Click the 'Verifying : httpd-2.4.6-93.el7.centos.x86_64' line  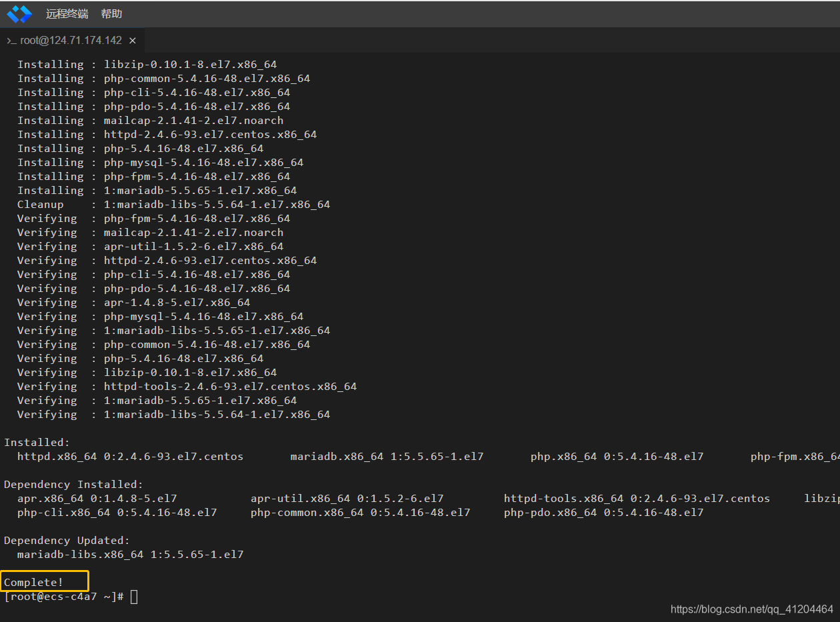tap(167, 261)
